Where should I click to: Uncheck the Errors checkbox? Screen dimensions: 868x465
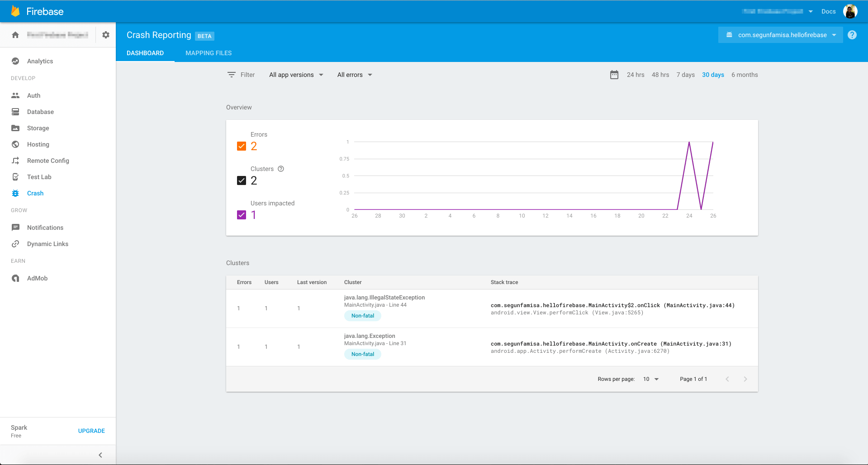click(242, 146)
